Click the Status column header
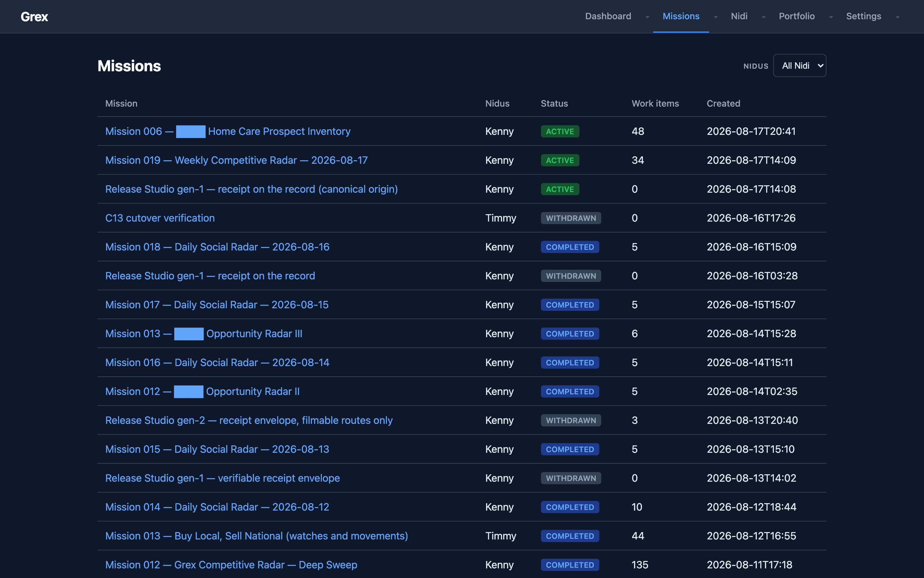This screenshot has width=924, height=578. coord(554,103)
